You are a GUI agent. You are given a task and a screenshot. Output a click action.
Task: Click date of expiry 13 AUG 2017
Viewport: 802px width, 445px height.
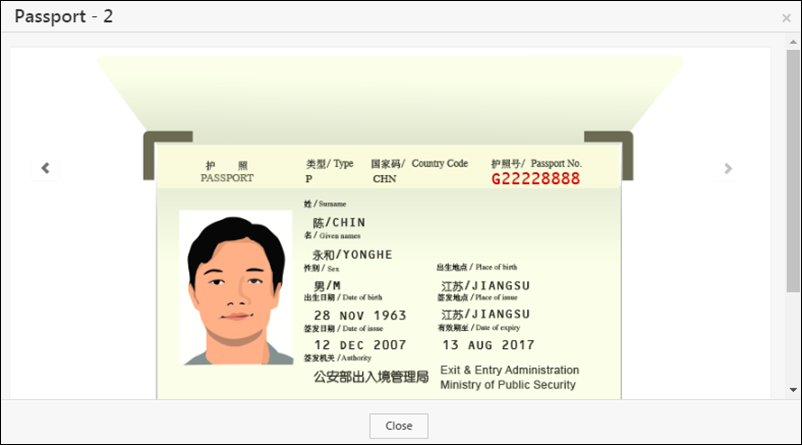click(488, 345)
